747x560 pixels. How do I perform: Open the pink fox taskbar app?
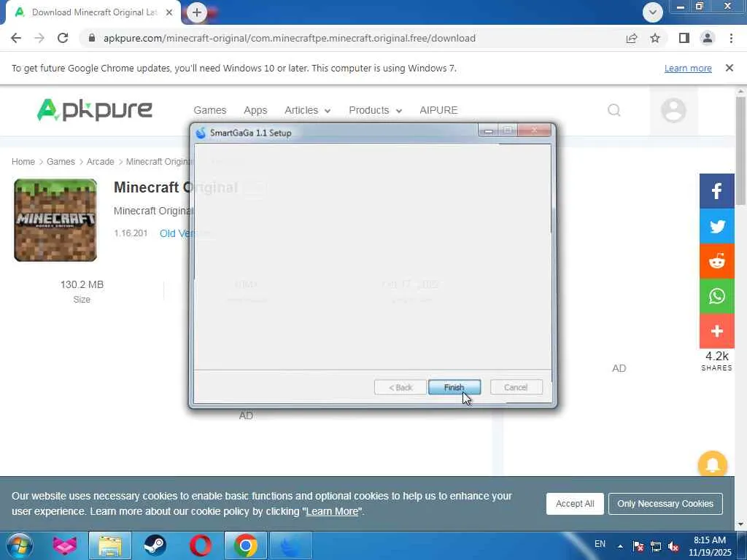64,545
